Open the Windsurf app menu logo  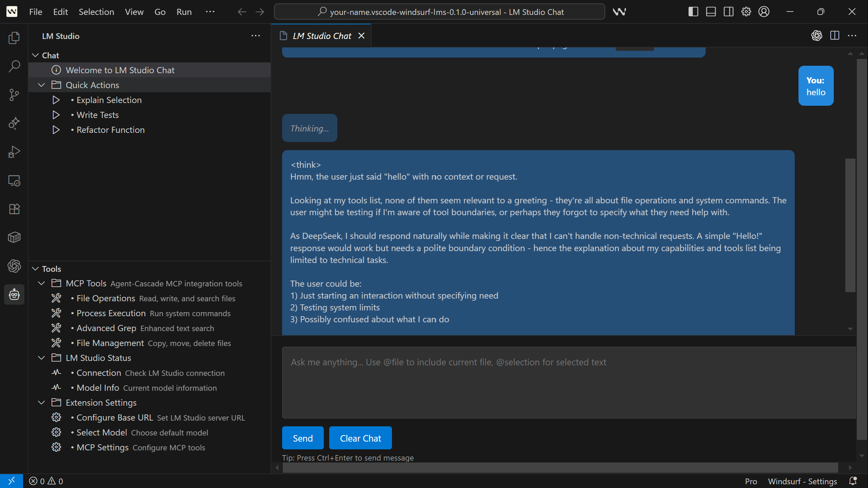click(12, 12)
